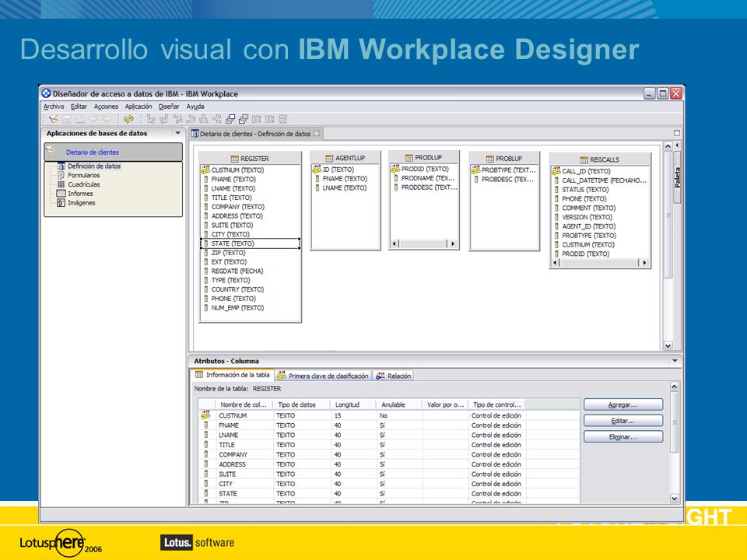Click the Longitud column header

click(x=352, y=404)
